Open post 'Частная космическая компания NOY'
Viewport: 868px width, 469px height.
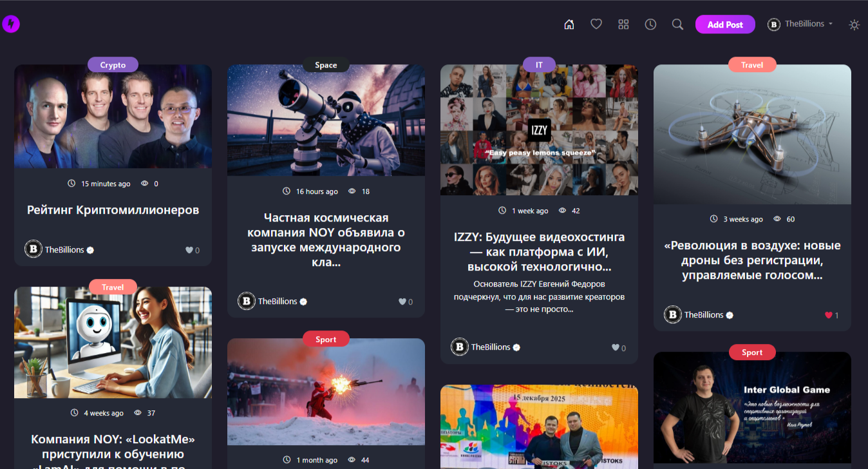click(x=326, y=240)
